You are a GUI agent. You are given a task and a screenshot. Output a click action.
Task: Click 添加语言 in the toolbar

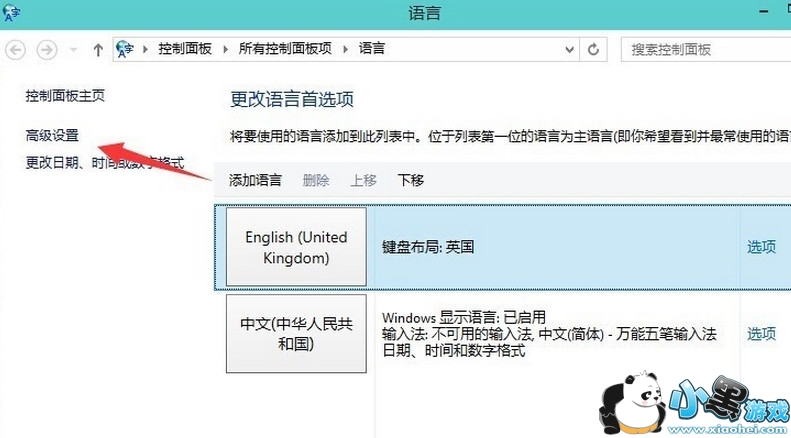tap(255, 180)
